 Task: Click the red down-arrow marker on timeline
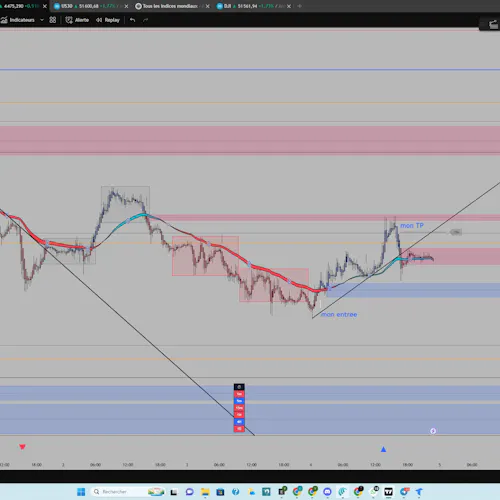22,447
